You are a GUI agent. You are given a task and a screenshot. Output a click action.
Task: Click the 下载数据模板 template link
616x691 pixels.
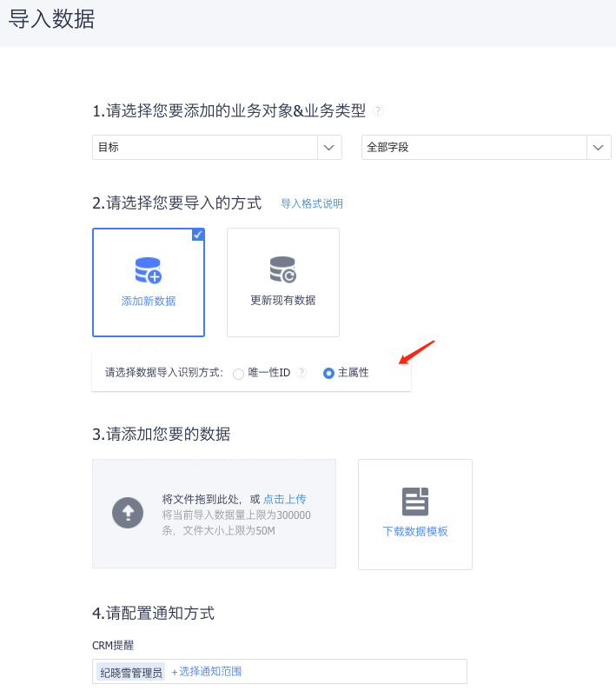point(415,531)
